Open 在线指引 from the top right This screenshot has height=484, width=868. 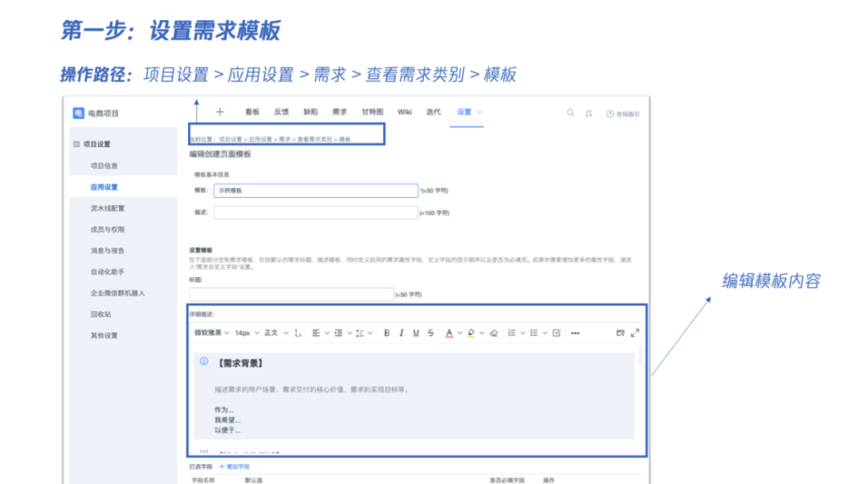(623, 113)
